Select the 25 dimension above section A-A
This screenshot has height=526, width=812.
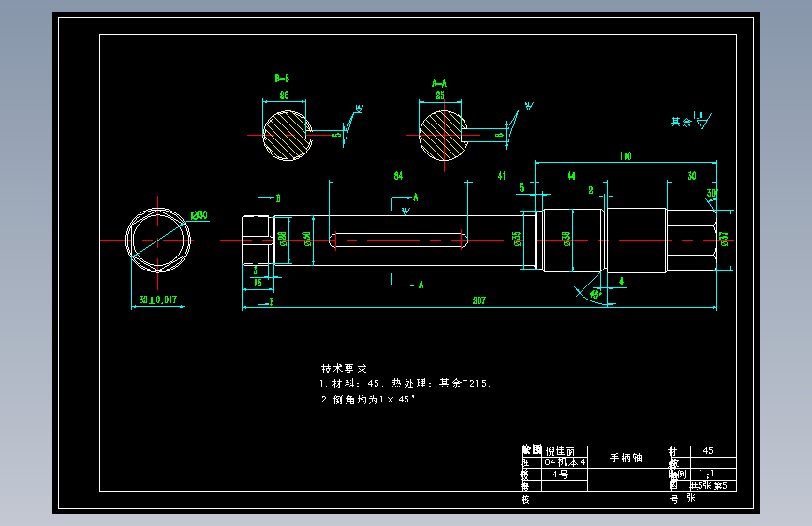tap(440, 95)
